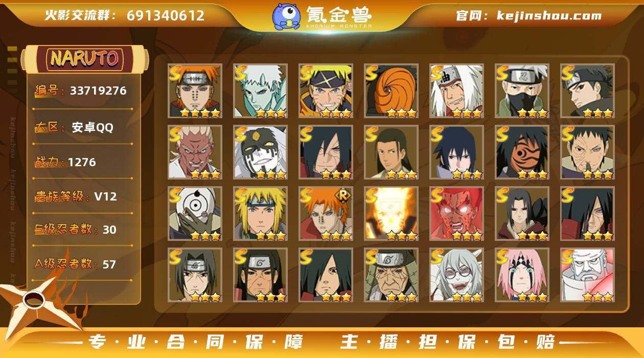Select the masked Kakashi ninja portrait
Image resolution: width=644 pixels, height=358 pixels.
522,91
